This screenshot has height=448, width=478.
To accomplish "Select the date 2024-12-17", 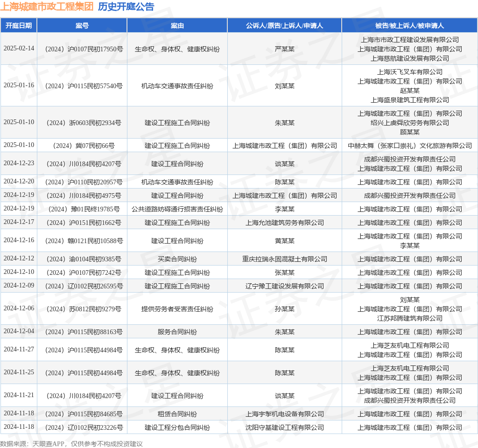I will coord(19,222).
